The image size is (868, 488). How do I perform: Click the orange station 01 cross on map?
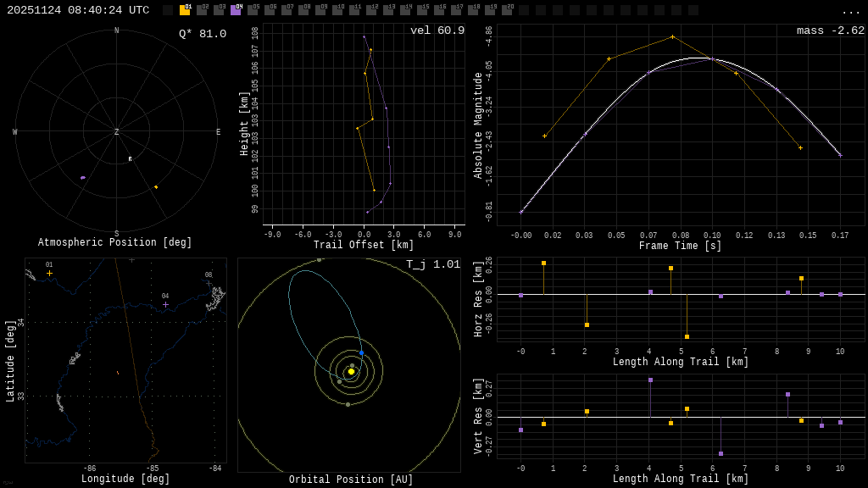[49, 273]
